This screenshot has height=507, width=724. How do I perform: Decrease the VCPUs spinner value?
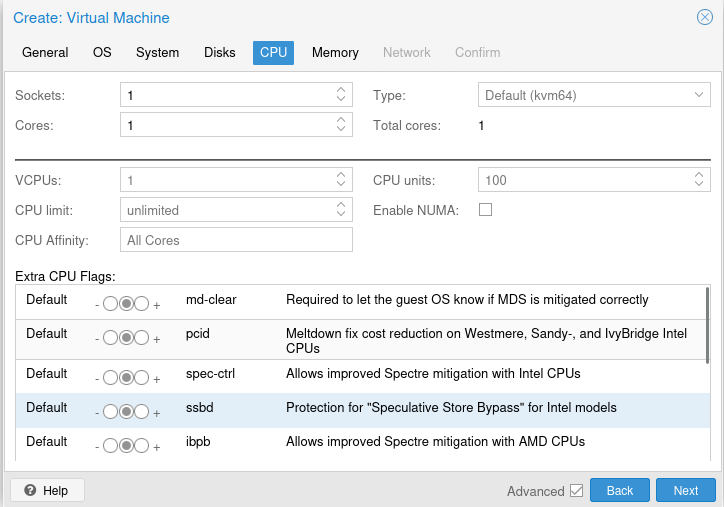[x=342, y=185]
